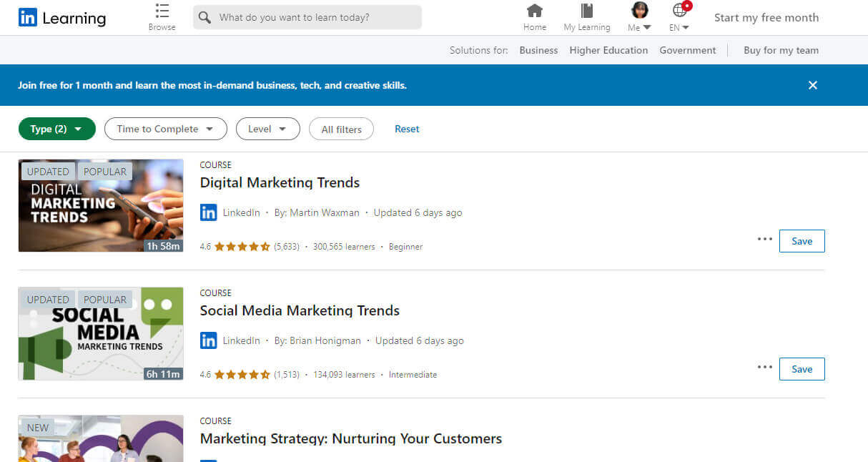This screenshot has height=462, width=868.
Task: Open Government solutions link
Action: tap(688, 50)
